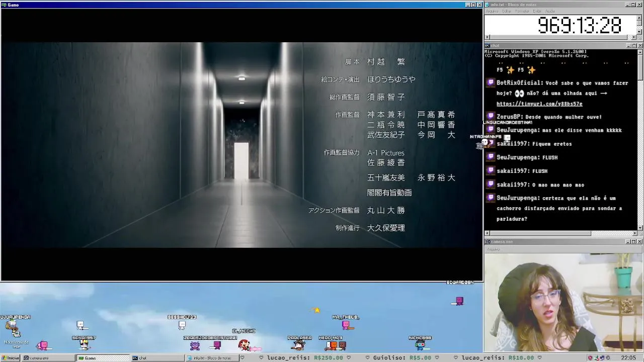
Task: Open Arquivo menu in Bloco de notas
Action: 492,11
